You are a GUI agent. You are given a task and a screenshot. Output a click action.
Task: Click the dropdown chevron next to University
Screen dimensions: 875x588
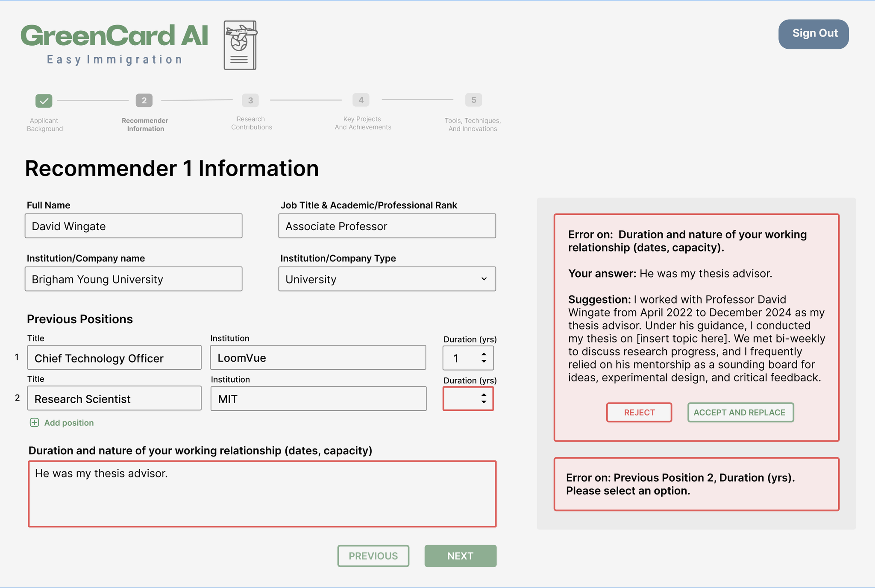pyautogui.click(x=484, y=279)
